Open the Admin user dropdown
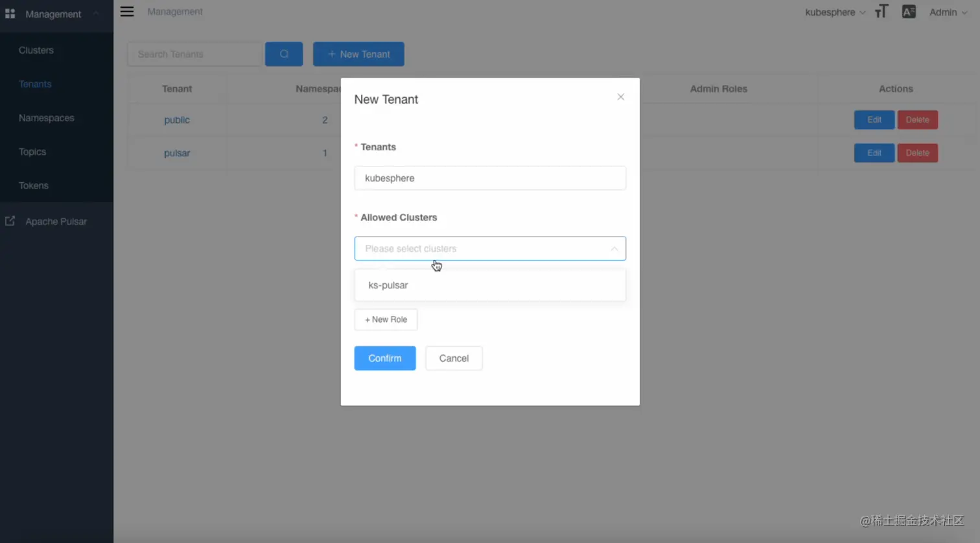The height and width of the screenshot is (543, 980). (948, 12)
